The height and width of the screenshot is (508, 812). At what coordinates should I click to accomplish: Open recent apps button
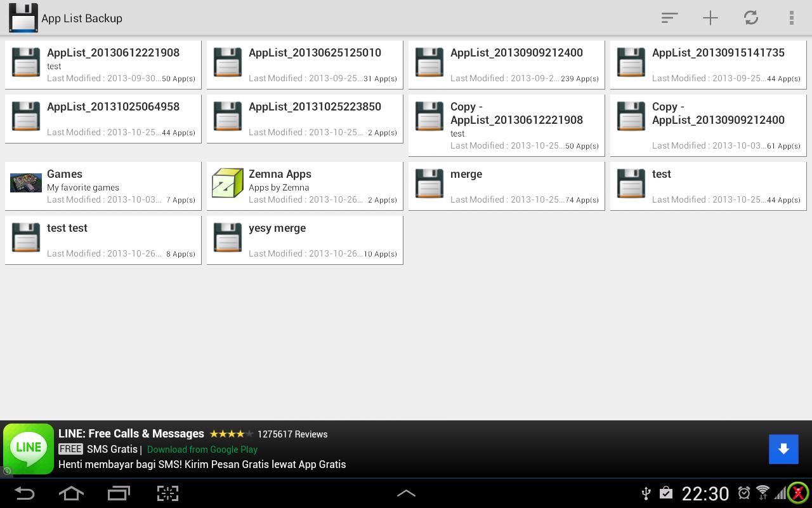(x=119, y=493)
